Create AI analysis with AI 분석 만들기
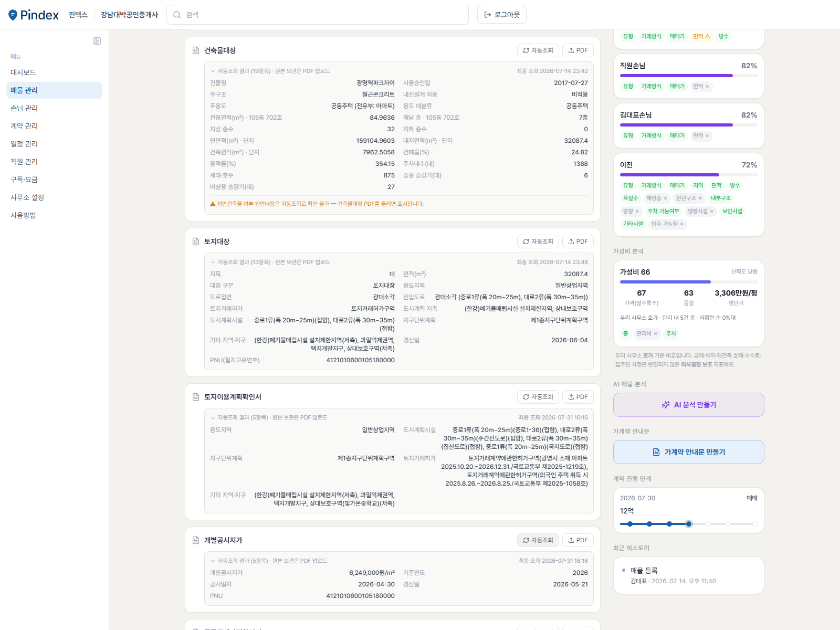 pos(689,405)
